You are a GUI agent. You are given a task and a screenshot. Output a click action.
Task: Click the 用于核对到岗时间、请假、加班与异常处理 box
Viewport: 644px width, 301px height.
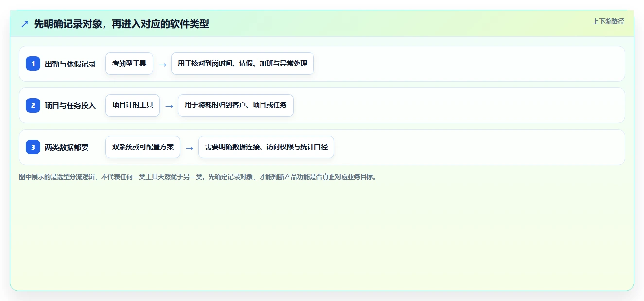point(243,64)
